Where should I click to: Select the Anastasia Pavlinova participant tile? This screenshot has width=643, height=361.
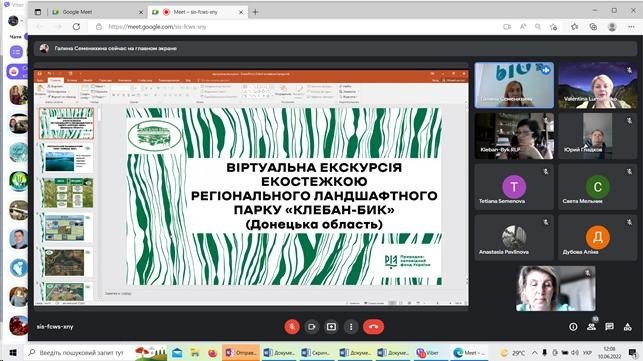[514, 238]
